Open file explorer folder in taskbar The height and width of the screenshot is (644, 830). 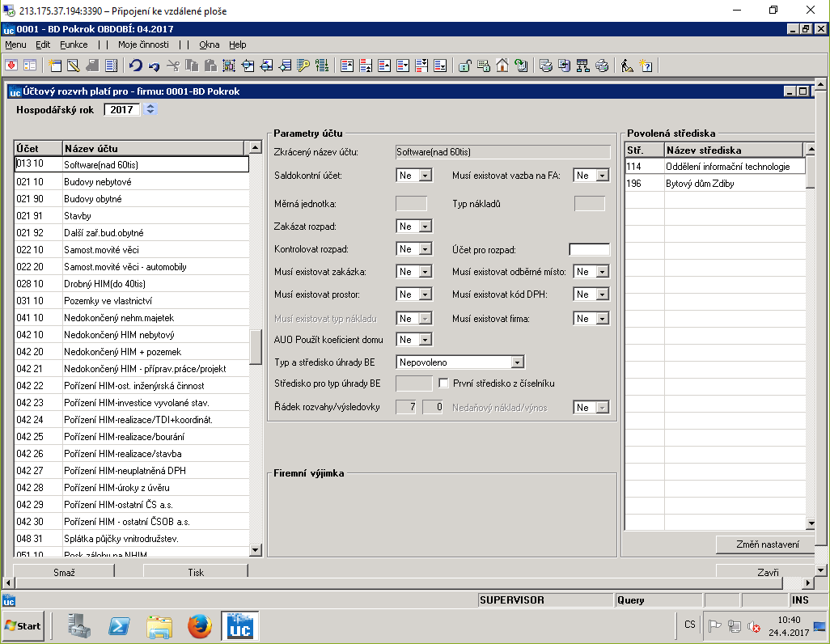(159, 626)
